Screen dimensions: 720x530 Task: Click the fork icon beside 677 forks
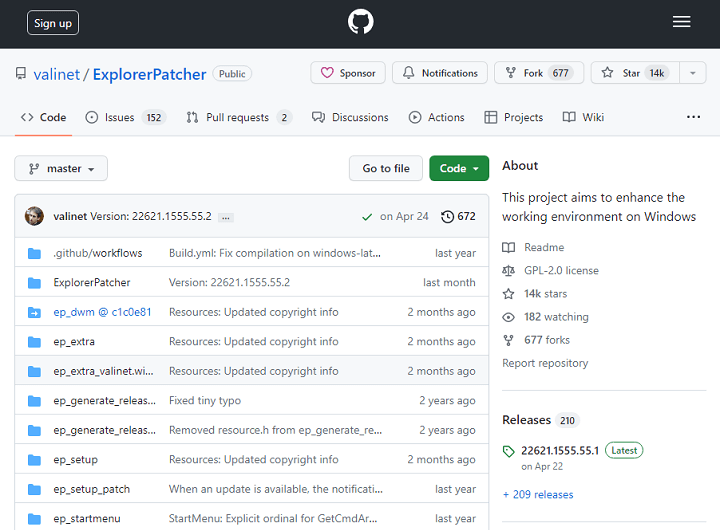click(x=508, y=340)
